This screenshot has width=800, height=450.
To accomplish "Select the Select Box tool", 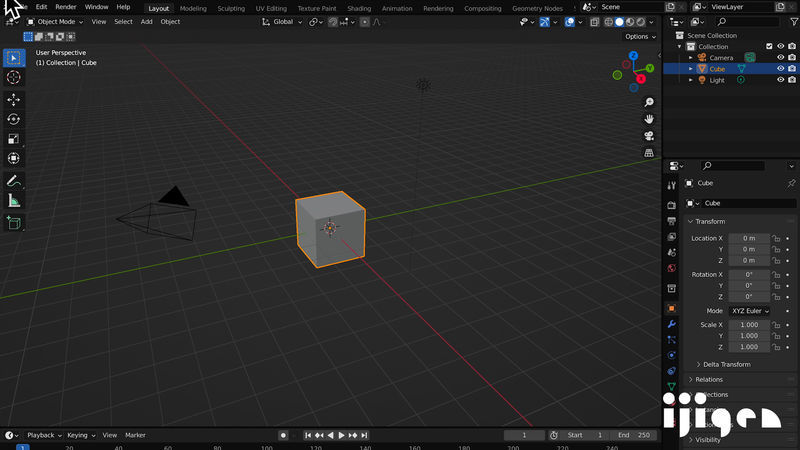I will (14, 58).
